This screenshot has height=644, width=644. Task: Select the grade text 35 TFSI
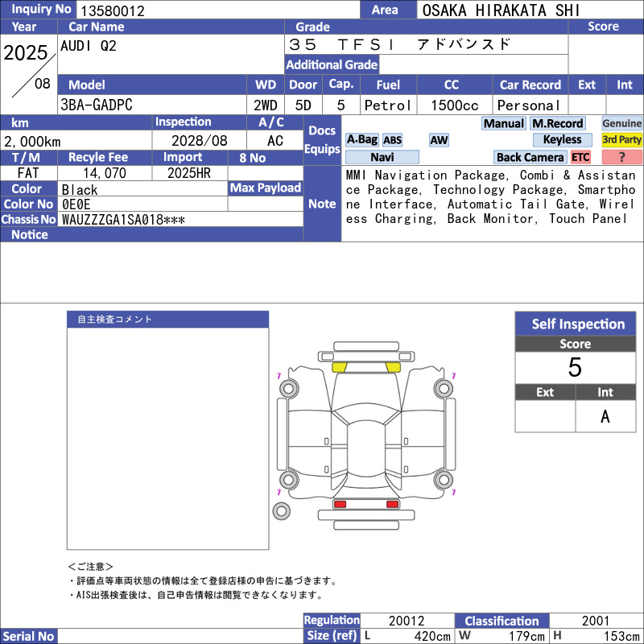[341, 44]
